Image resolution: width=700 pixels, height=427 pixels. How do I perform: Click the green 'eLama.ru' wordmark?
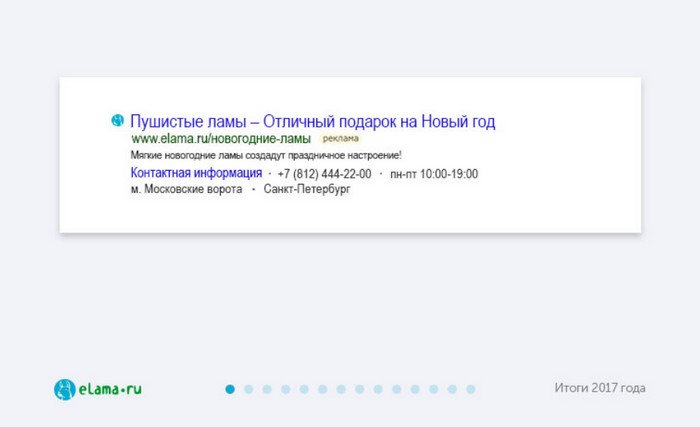110,389
